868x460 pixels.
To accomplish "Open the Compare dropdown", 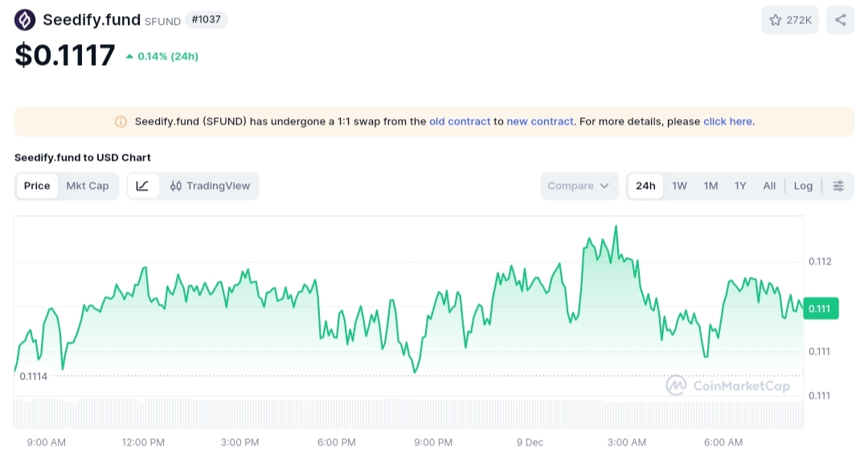I will point(579,186).
